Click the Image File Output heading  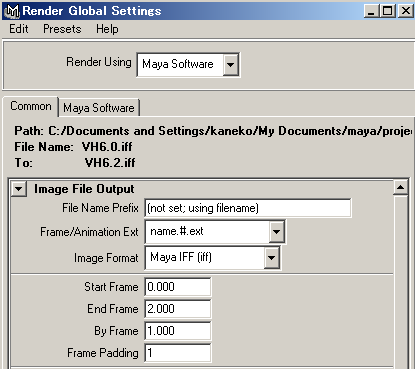pyautogui.click(x=84, y=189)
